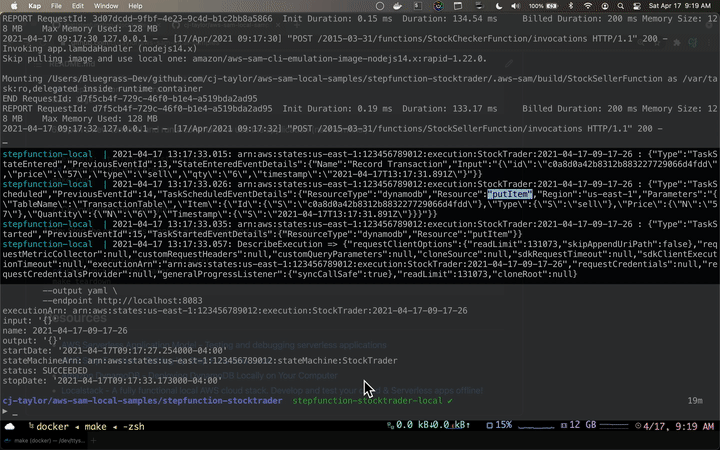Click the stateMachineArn output line
The height and width of the screenshot is (450, 720).
coord(200,360)
